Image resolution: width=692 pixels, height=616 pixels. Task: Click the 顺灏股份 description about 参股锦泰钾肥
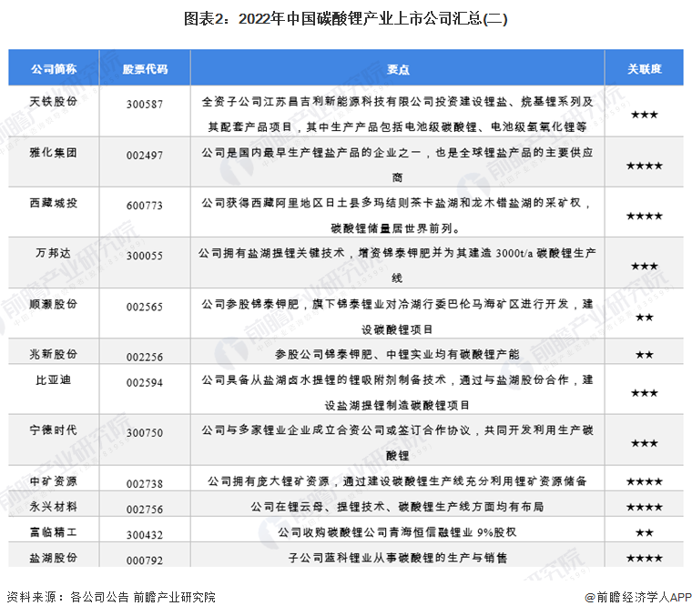point(397,317)
